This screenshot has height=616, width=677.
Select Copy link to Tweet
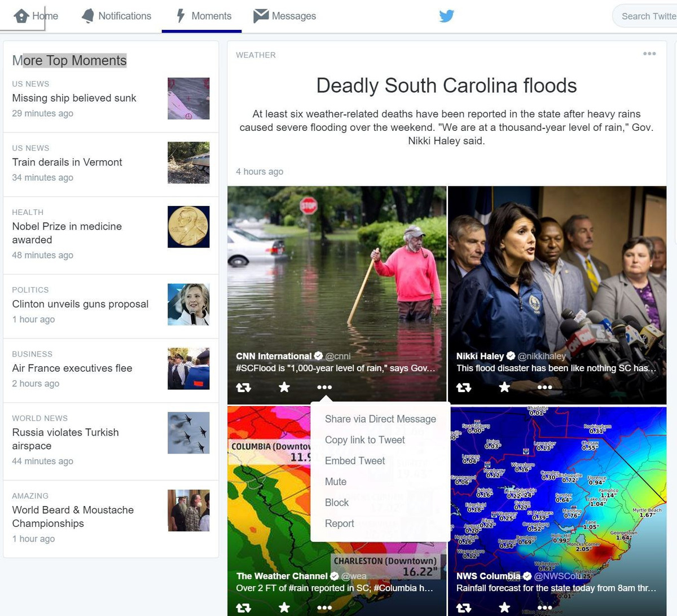tap(364, 440)
